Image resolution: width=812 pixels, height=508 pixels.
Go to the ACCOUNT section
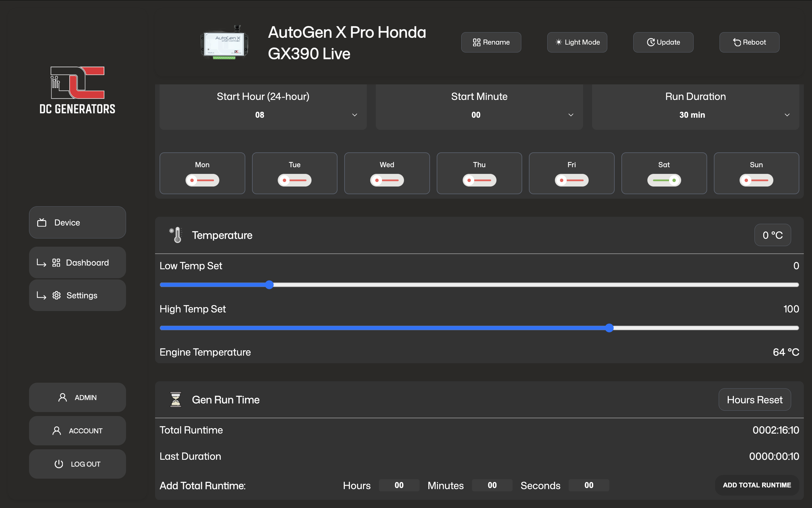point(78,431)
